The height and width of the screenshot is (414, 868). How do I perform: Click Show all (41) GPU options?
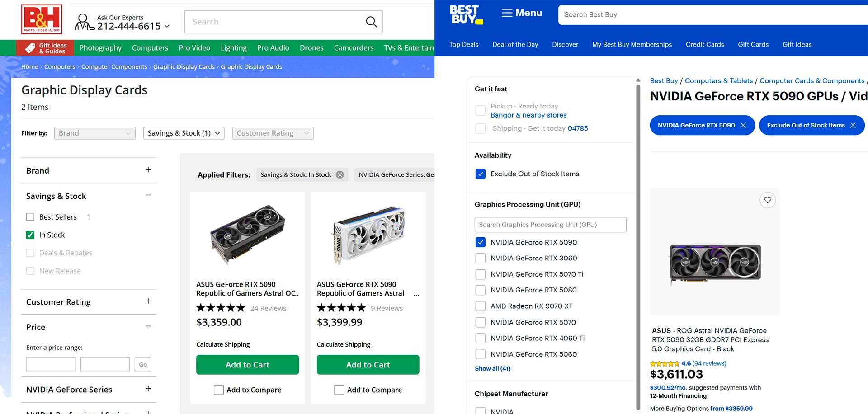(492, 368)
